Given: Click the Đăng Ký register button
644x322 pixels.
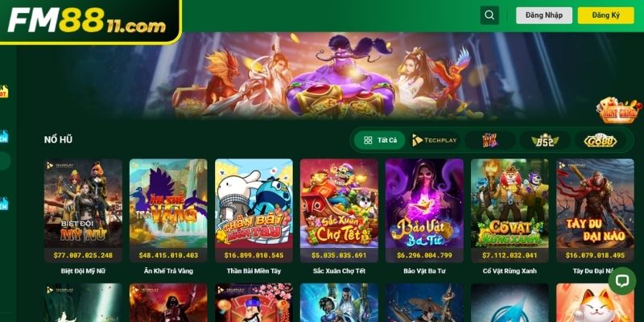Looking at the screenshot, I should click(x=606, y=15).
